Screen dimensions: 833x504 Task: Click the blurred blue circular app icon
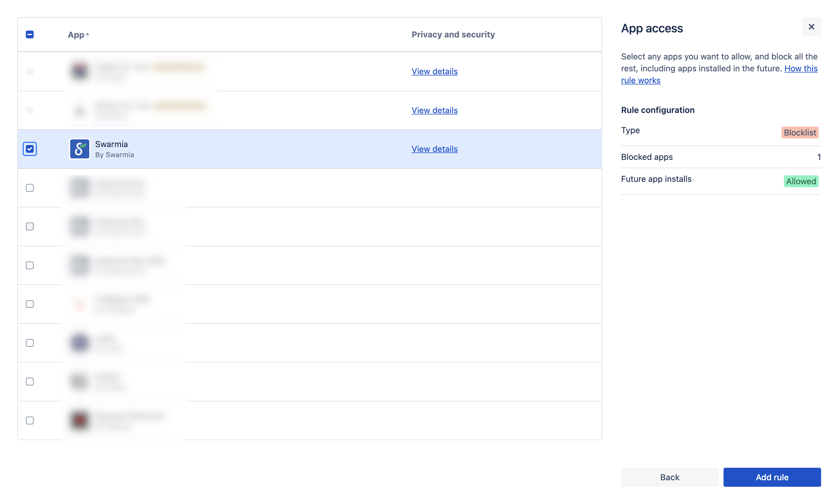click(x=79, y=343)
